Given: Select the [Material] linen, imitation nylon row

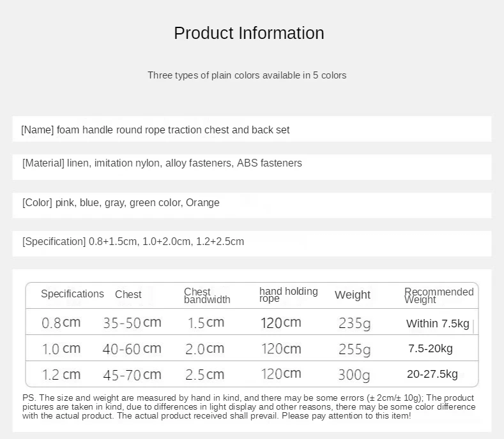Looking at the screenshot, I should 162,163.
